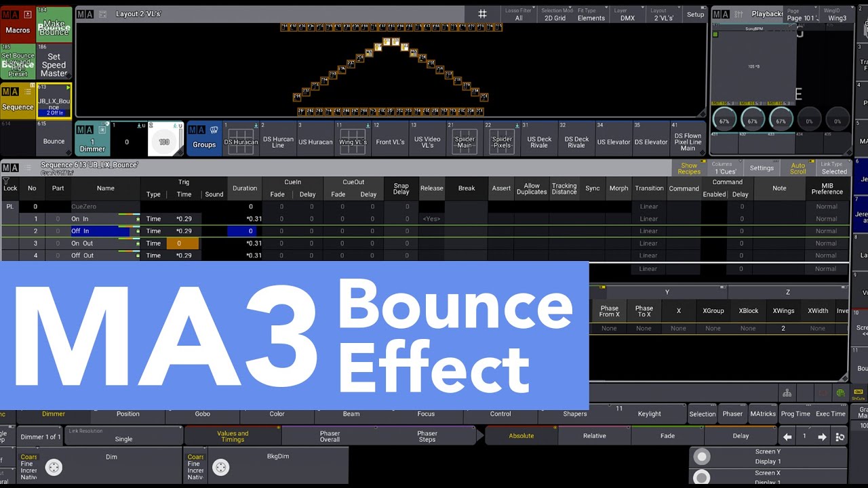
Task: Click the encoder bar settings icon beside arrows
Action: tap(840, 437)
